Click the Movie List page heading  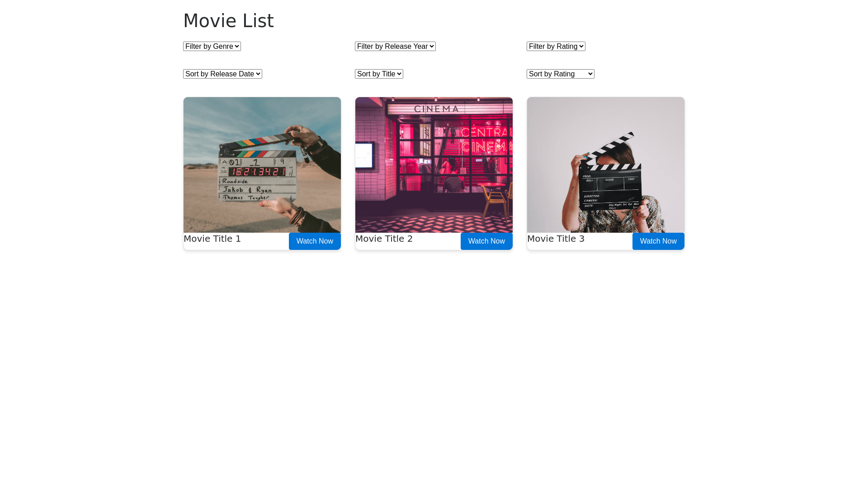(228, 21)
